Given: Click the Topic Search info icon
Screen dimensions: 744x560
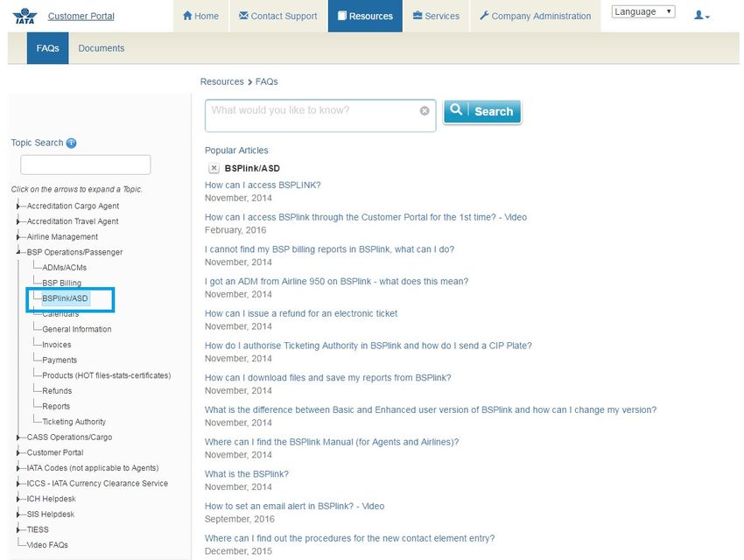Looking at the screenshot, I should point(71,143).
